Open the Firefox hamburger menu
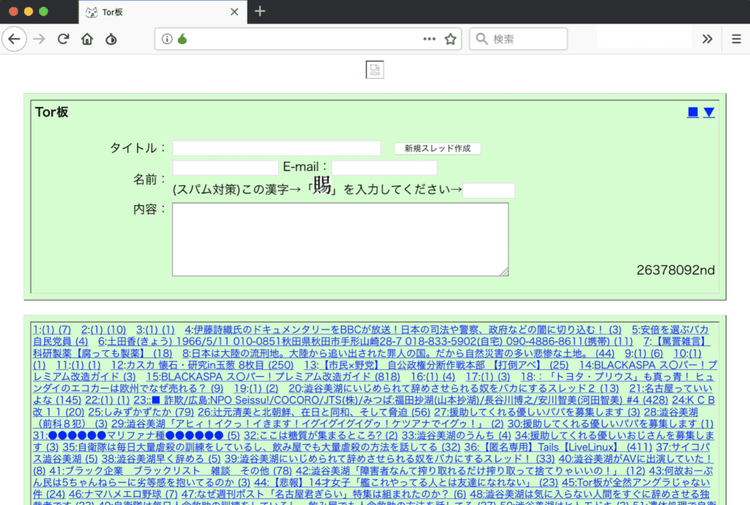 click(x=735, y=39)
